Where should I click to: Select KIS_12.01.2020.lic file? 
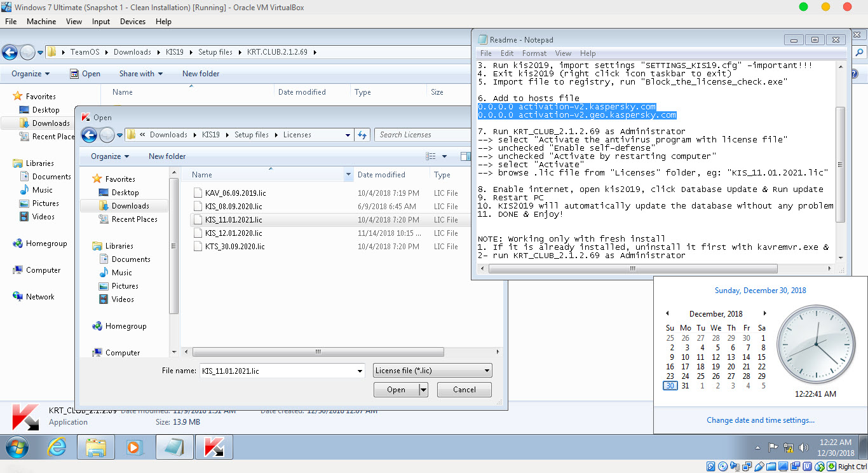[233, 233]
